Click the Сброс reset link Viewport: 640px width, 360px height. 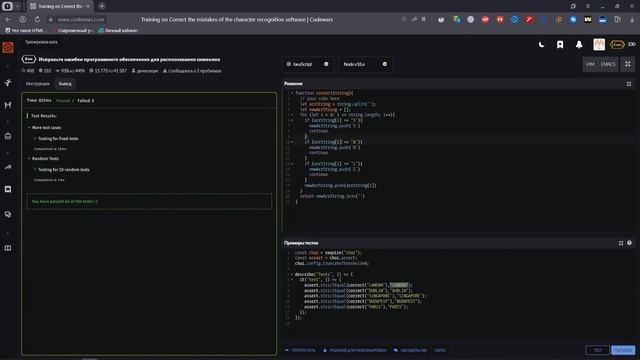[x=440, y=350]
